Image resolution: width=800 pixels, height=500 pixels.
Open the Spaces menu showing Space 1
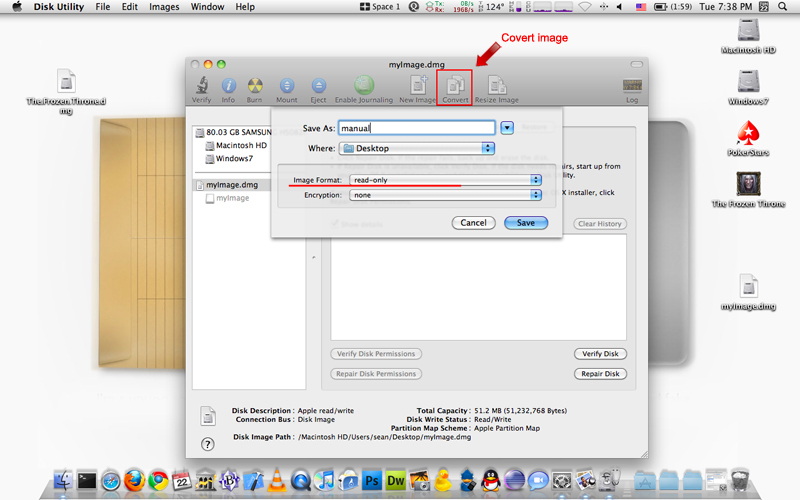[x=380, y=7]
